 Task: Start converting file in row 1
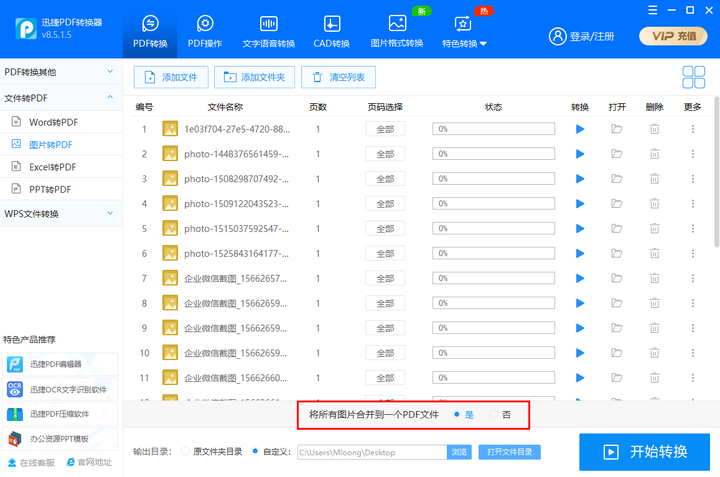580,129
